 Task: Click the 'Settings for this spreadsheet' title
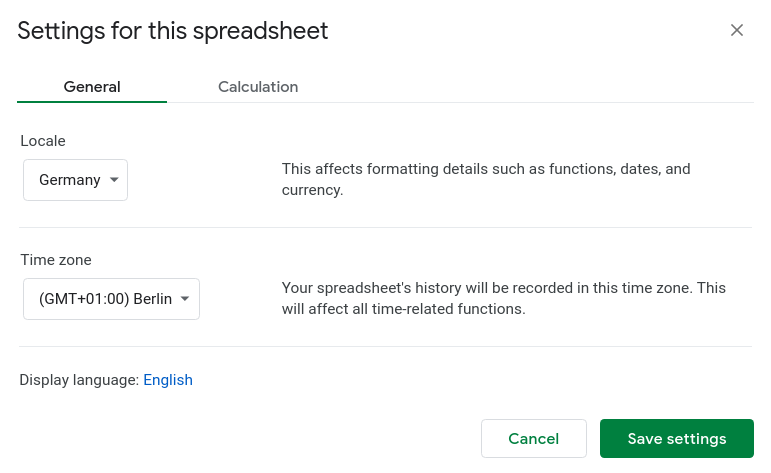[173, 31]
